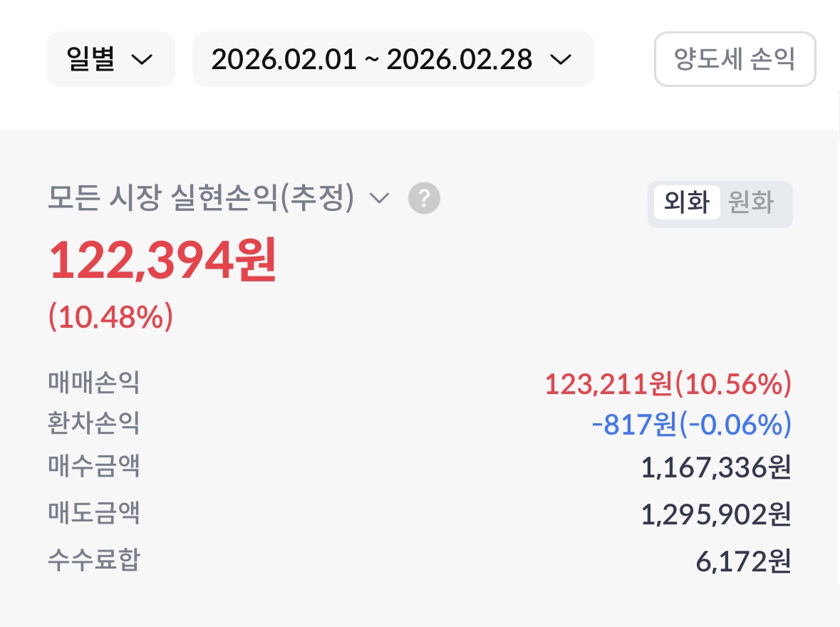The height and width of the screenshot is (627, 840).
Task: Click the 1,295,902원 sell amount value
Action: click(x=715, y=514)
